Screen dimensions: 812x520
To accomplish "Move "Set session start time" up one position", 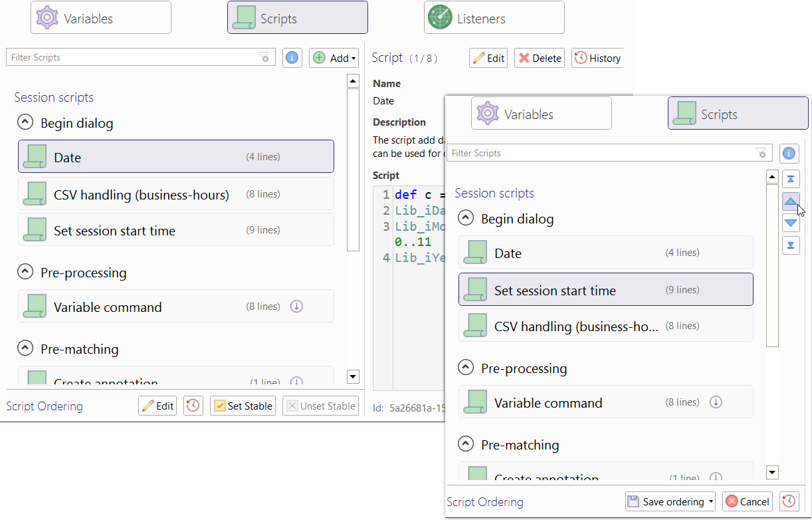I will coord(791,201).
